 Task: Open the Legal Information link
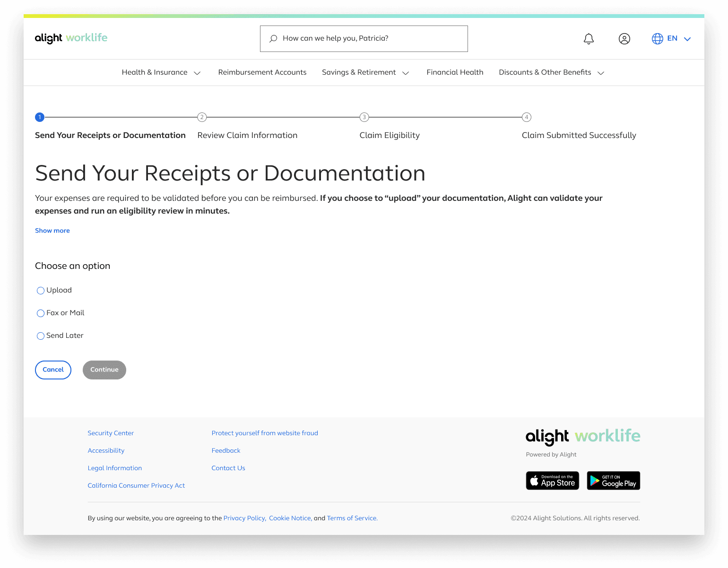(115, 468)
